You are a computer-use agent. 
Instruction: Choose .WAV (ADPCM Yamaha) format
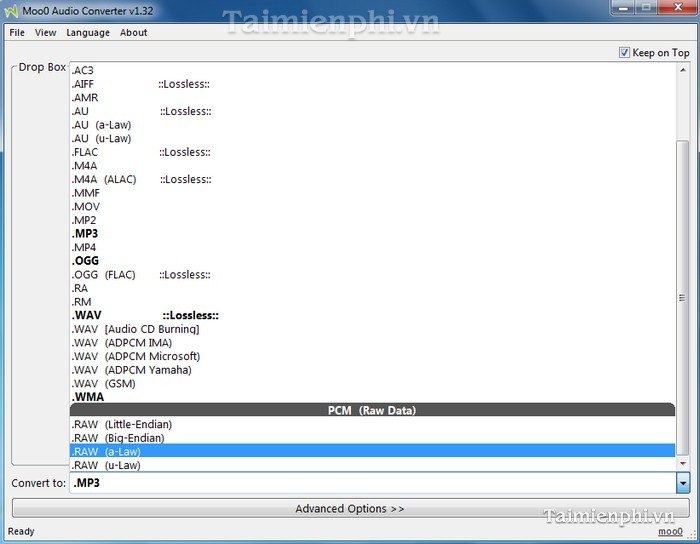(x=131, y=370)
